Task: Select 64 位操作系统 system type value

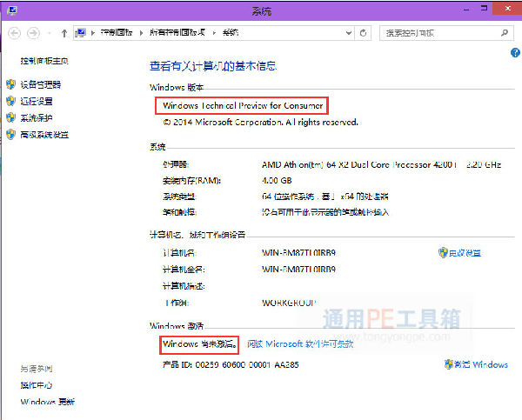Action: [x=325, y=197]
